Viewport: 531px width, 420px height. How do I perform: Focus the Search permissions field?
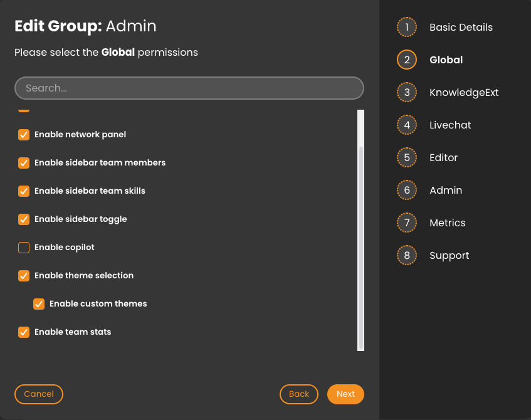click(189, 88)
